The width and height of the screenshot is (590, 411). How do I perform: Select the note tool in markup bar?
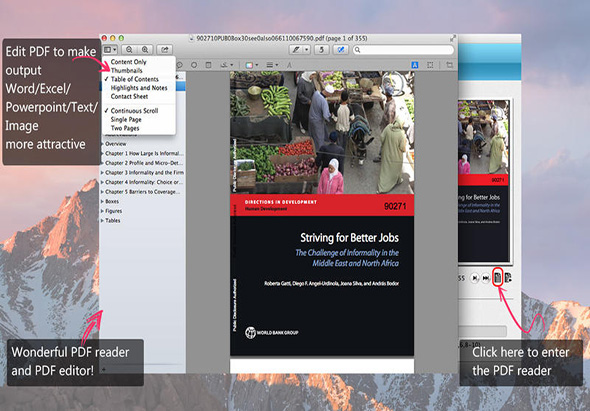(x=208, y=65)
